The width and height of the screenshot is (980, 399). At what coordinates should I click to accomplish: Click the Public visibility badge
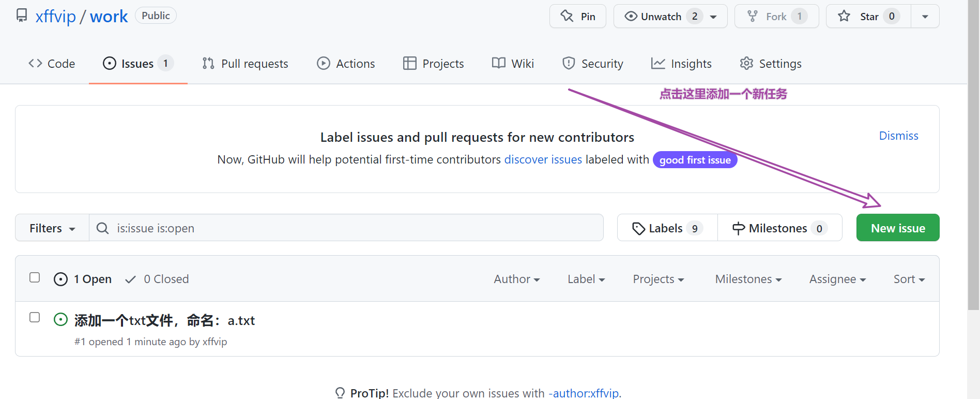156,16
